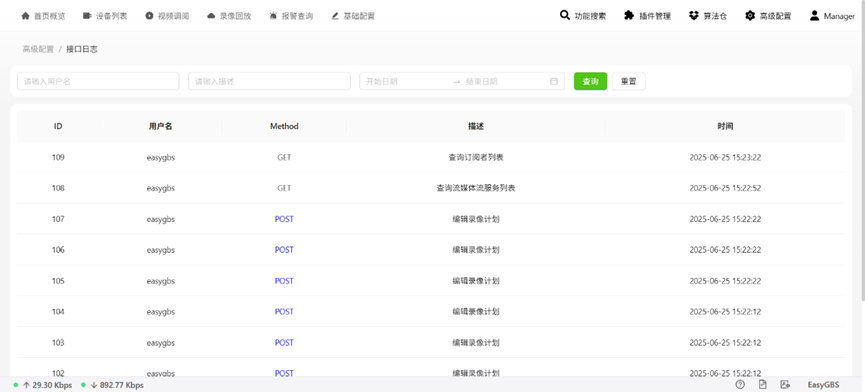Click easygbs username in row 106

[161, 250]
